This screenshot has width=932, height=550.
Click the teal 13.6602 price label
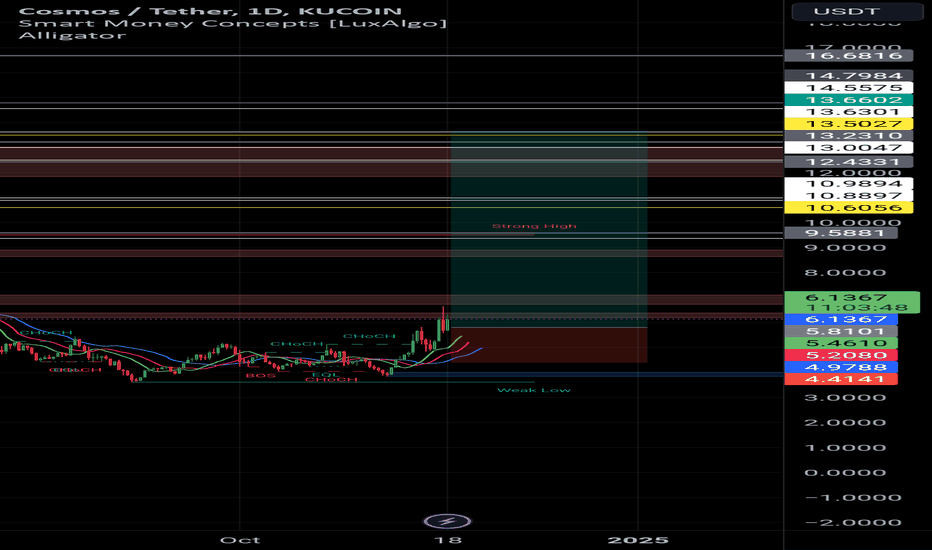point(849,100)
